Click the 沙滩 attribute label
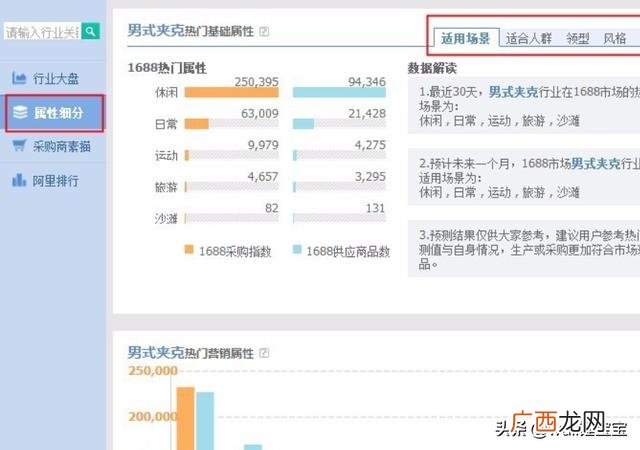The height and width of the screenshot is (450, 640). pyautogui.click(x=166, y=219)
